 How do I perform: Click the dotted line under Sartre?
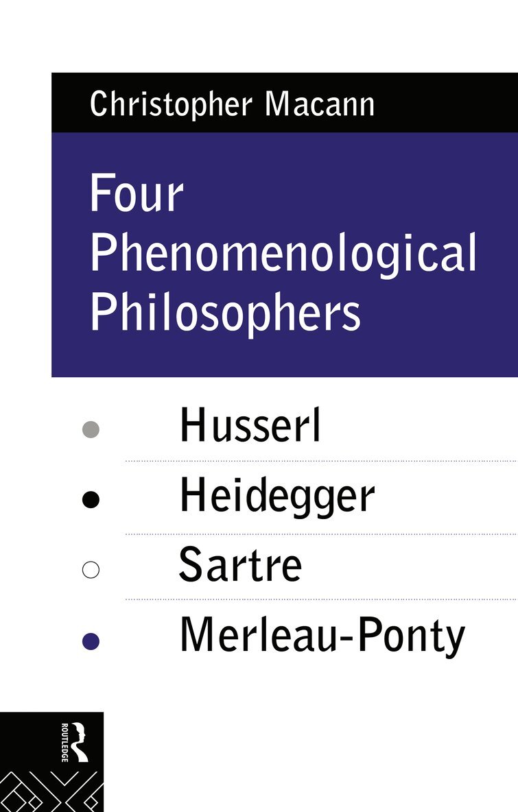coord(319,599)
